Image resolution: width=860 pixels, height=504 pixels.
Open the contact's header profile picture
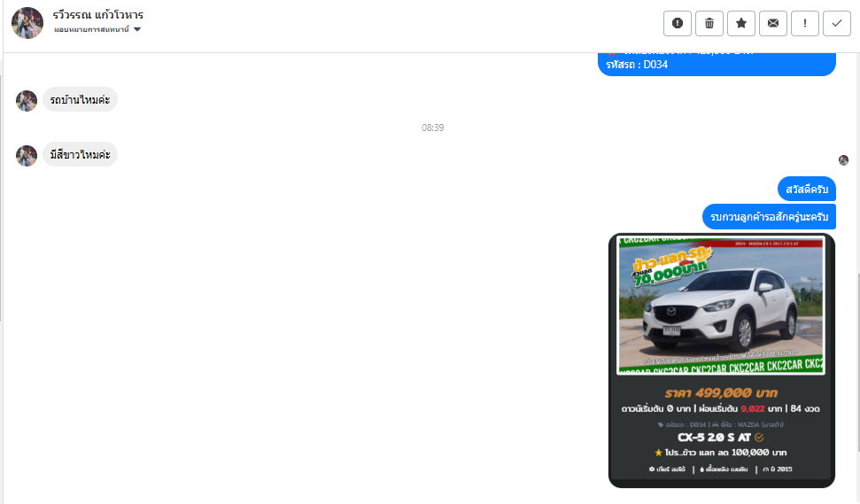pyautogui.click(x=27, y=23)
